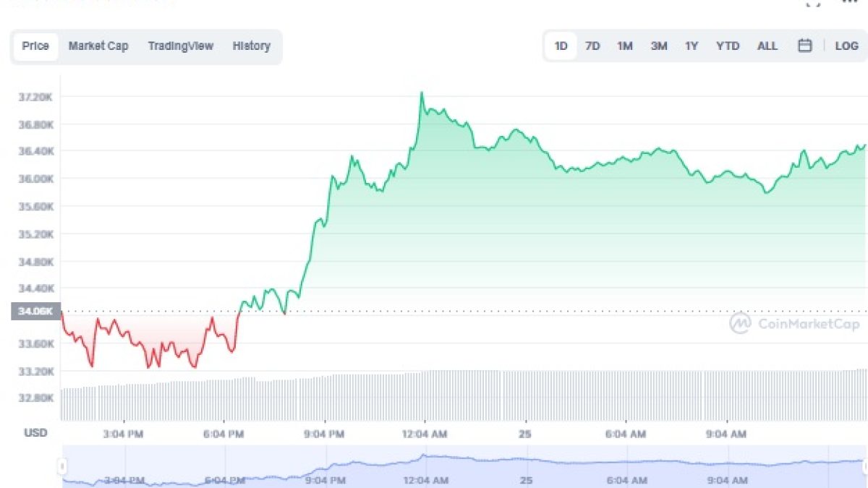Screen dimensions: 868x488
Task: Select the YTD range button
Action: (x=728, y=46)
